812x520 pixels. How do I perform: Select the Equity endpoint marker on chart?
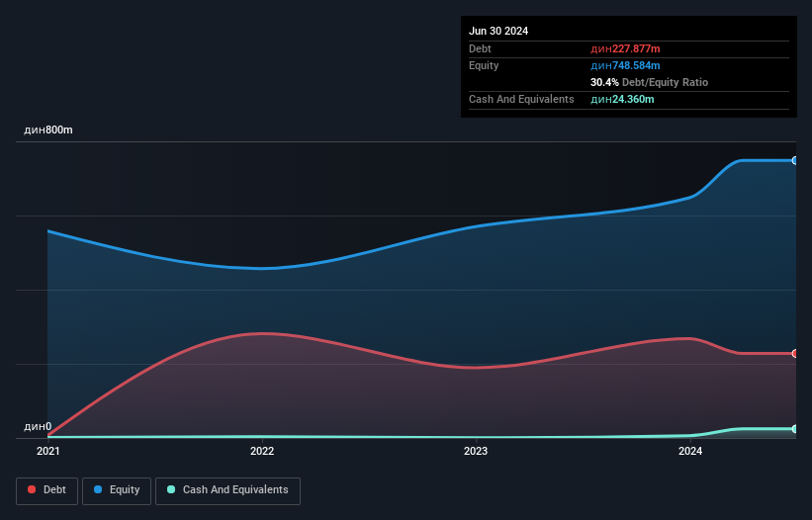[x=795, y=161]
